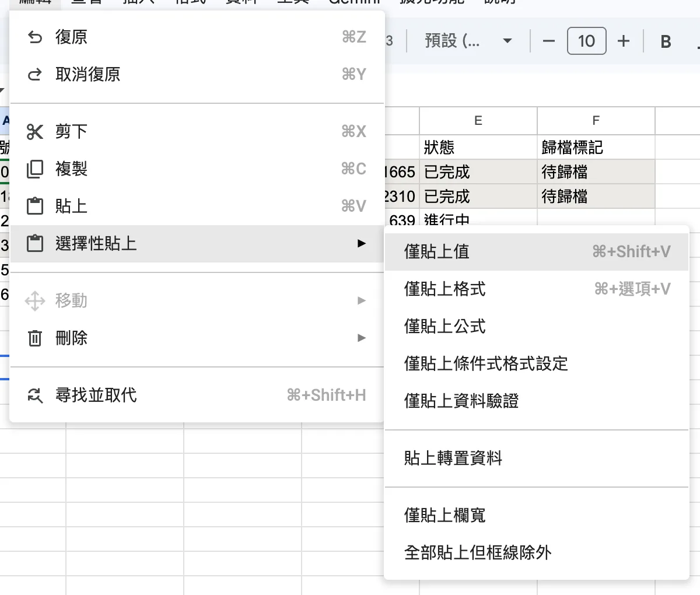Click the second 已完成 cell in column E
Image resolution: width=700 pixels, height=595 pixels.
click(478, 196)
